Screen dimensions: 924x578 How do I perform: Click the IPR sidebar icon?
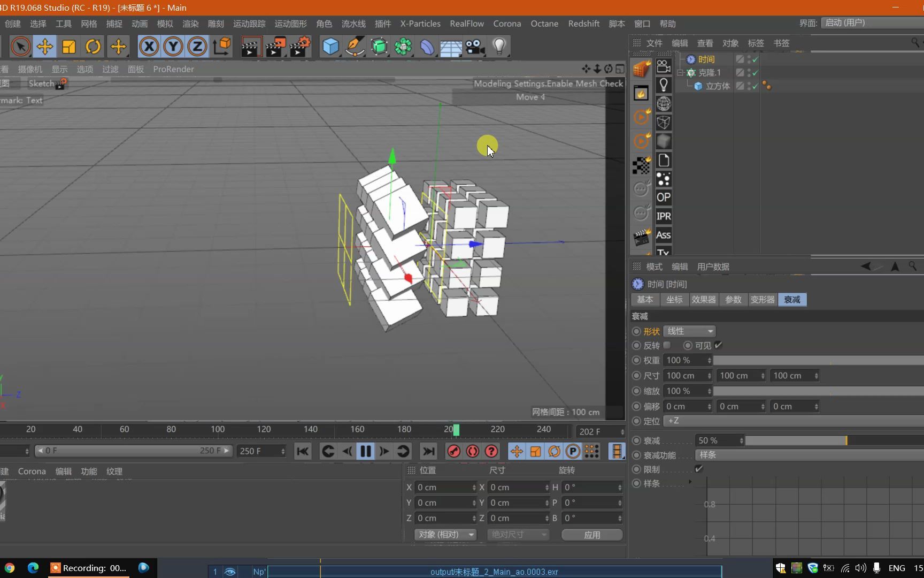coord(663,216)
